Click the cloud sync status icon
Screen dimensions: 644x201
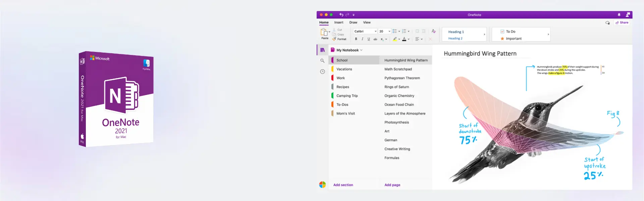(x=607, y=23)
